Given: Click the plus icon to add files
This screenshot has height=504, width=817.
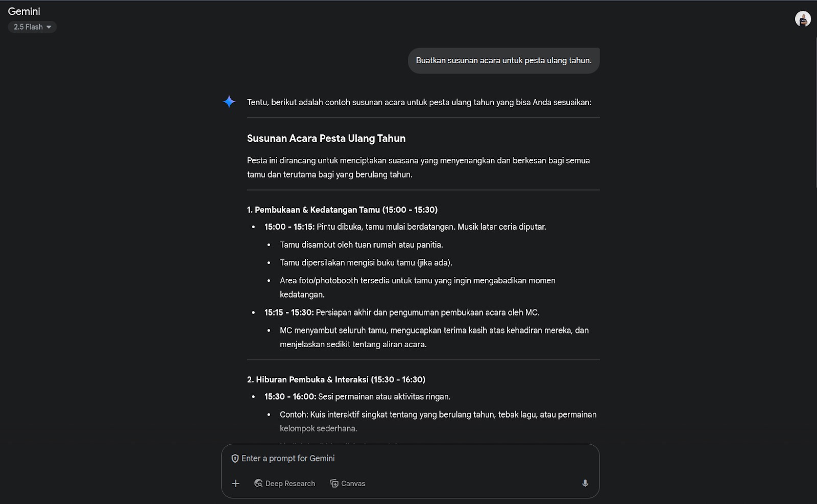Looking at the screenshot, I should (x=235, y=484).
